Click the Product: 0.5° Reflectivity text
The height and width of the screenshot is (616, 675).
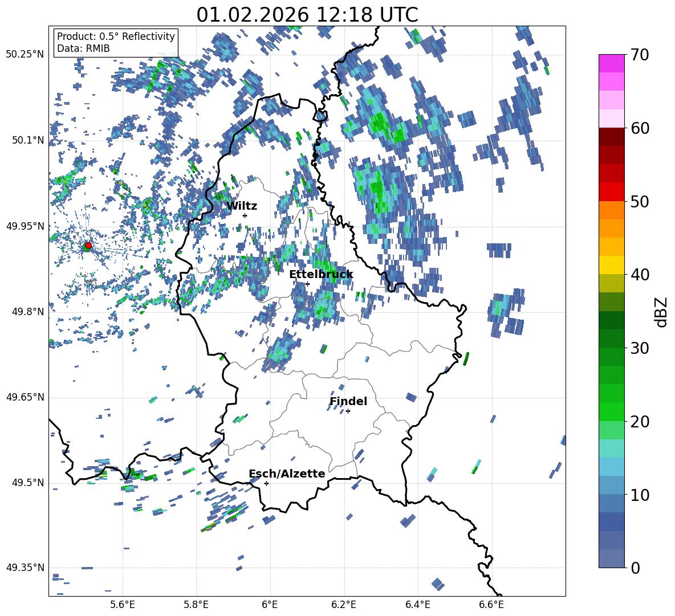pos(116,36)
